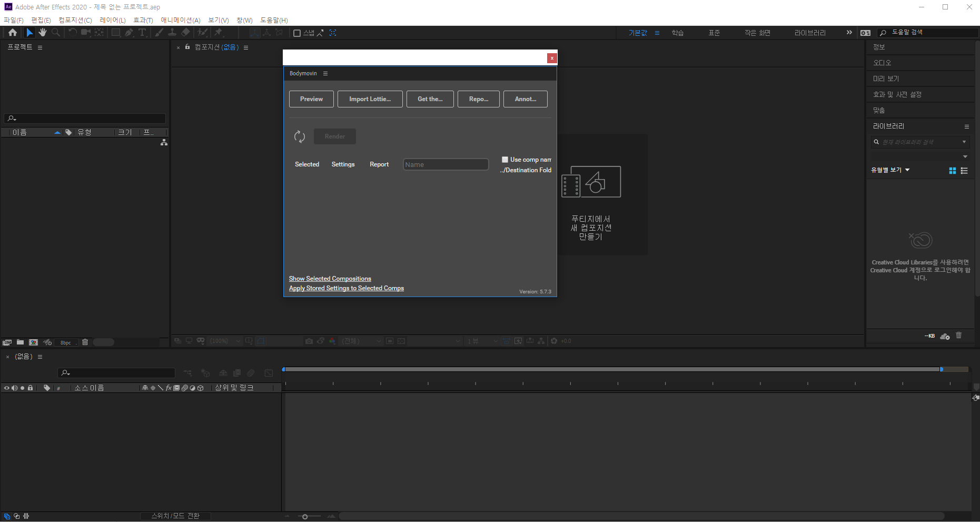
Task: Select the Unified Camera tool
Action: [x=85, y=33]
